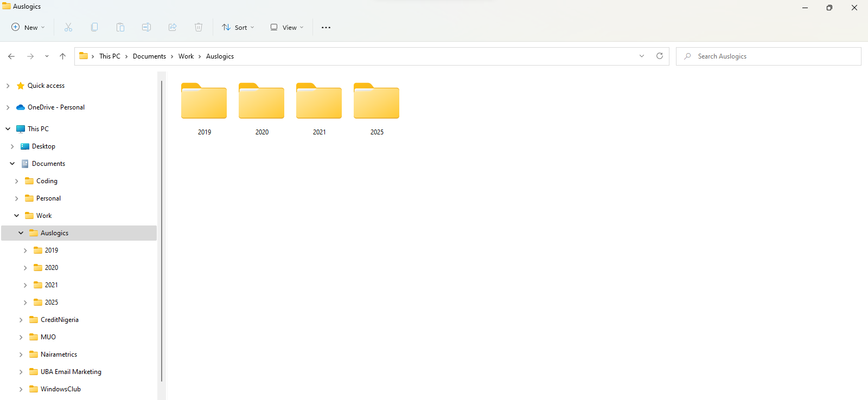The width and height of the screenshot is (868, 400).
Task: Refresh the current folder view
Action: 660,56
